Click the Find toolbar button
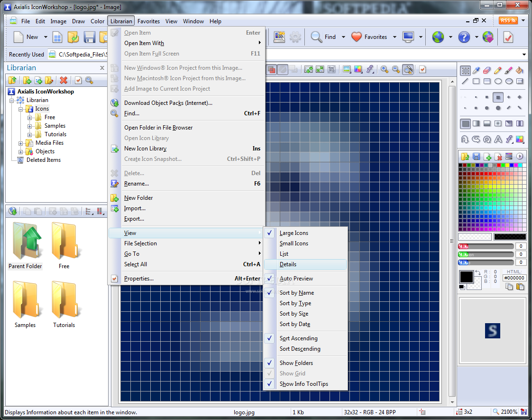This screenshot has width=532, height=420. [x=324, y=37]
